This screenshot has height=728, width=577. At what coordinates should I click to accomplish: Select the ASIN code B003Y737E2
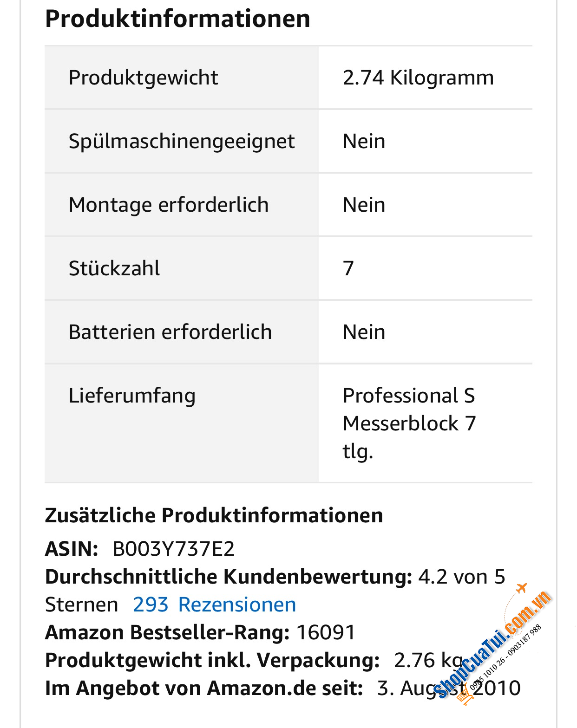coord(173,549)
